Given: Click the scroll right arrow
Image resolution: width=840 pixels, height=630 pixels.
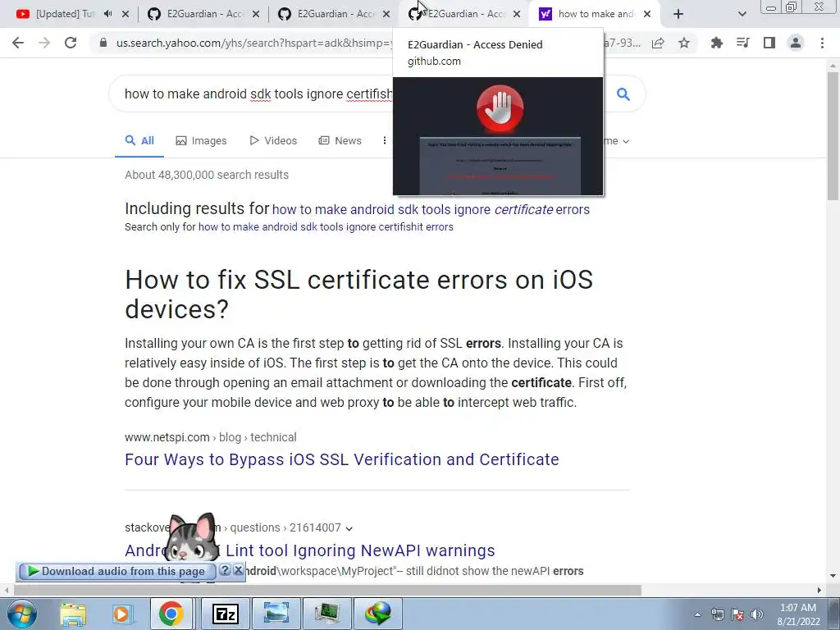Looking at the screenshot, I should (x=819, y=590).
